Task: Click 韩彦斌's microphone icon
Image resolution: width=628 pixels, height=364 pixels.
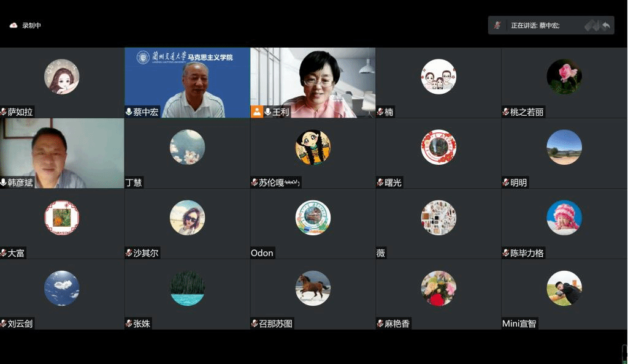Action: (4, 183)
